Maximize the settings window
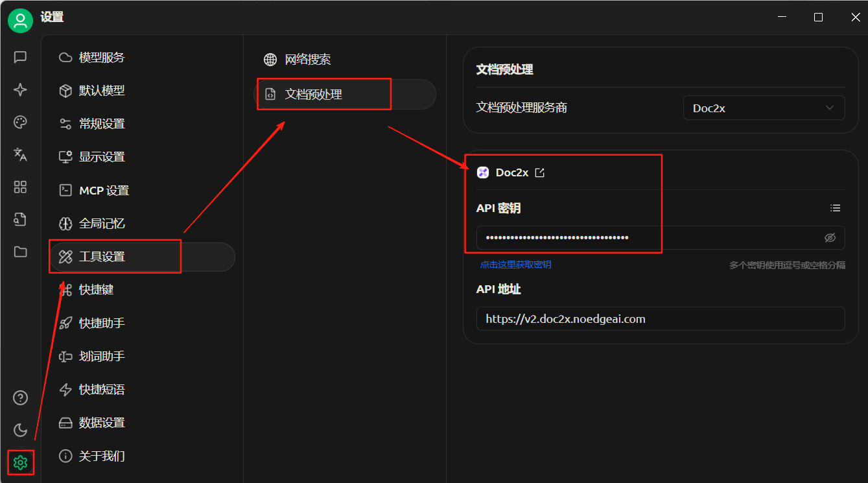The image size is (868, 483). (x=818, y=18)
